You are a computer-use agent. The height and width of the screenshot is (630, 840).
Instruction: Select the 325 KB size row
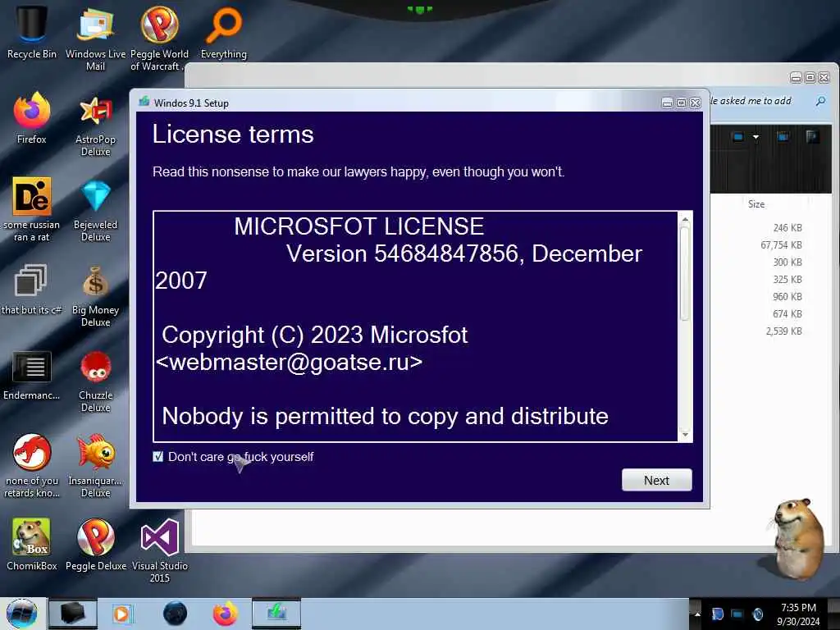tap(787, 279)
